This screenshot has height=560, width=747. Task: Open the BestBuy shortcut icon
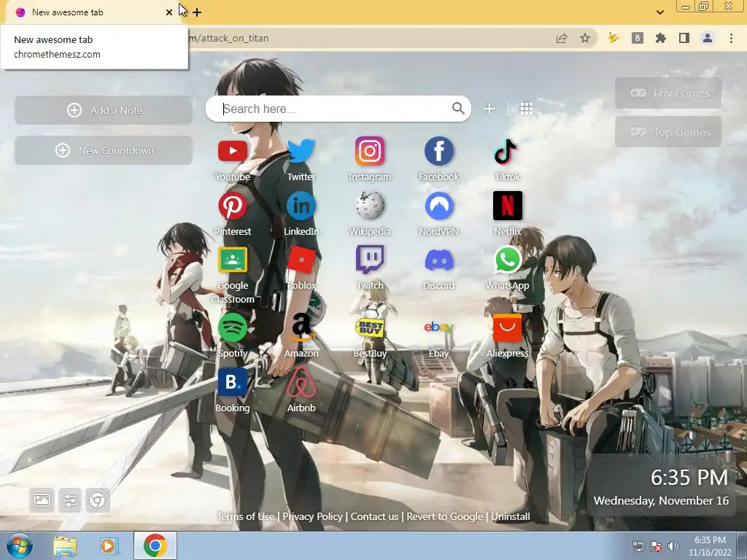pyautogui.click(x=370, y=327)
